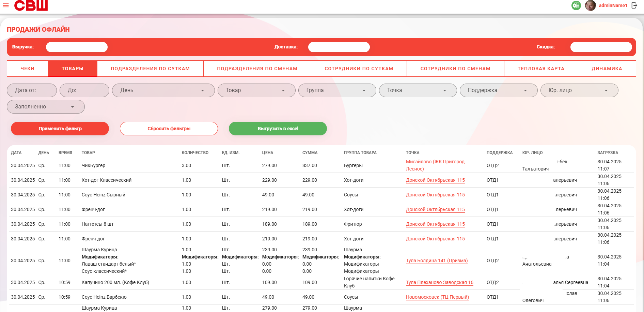The image size is (644, 312).
Task: Switch to the ЧЕКИ tab
Action: (28, 69)
